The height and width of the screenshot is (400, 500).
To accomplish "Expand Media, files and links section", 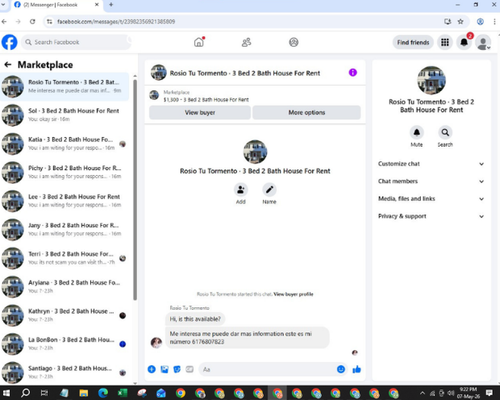I will coord(431,199).
